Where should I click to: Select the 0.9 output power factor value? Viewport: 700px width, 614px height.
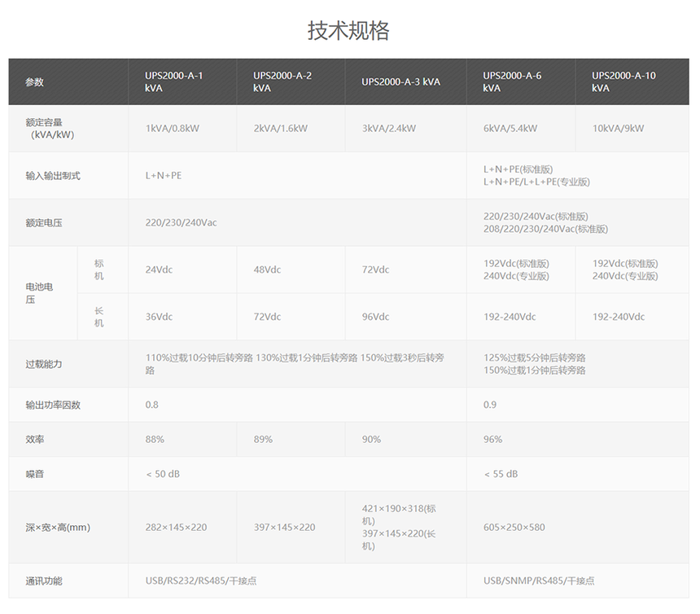coord(490,405)
